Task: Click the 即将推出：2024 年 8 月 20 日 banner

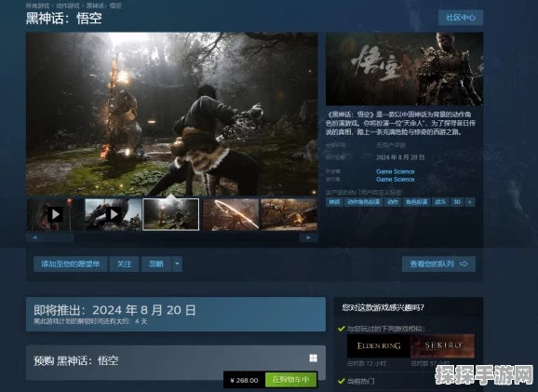Action: click(176, 315)
